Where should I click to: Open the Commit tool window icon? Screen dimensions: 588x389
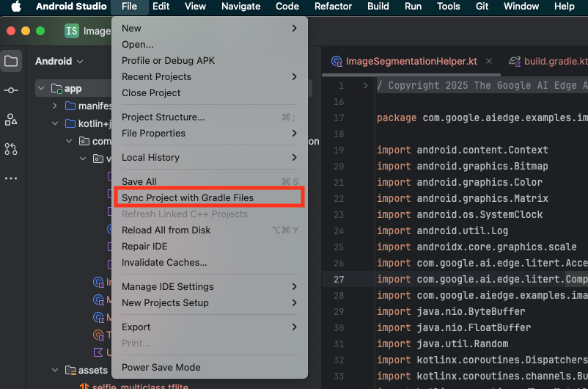[11, 90]
